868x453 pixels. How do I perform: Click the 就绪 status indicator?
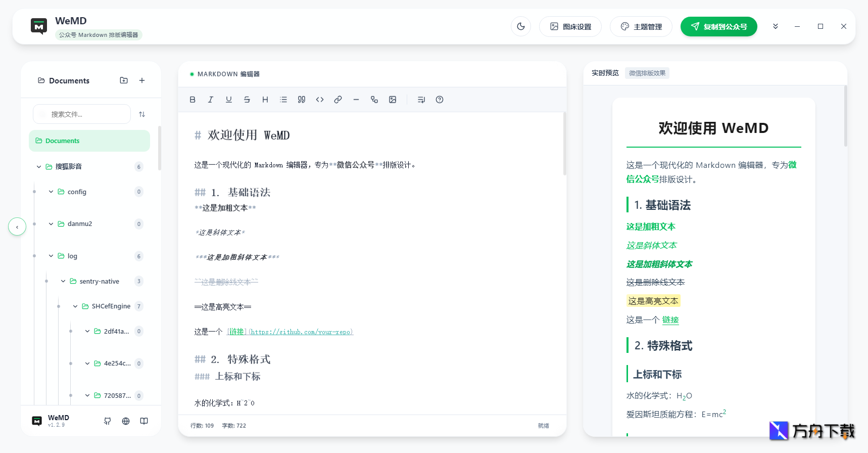[x=544, y=426]
